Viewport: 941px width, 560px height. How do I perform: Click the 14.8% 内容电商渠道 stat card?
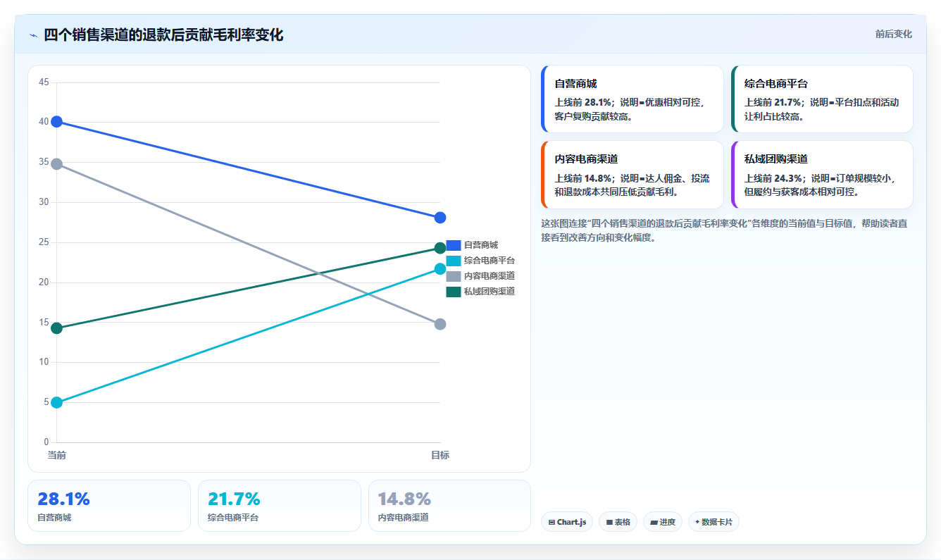click(x=449, y=506)
